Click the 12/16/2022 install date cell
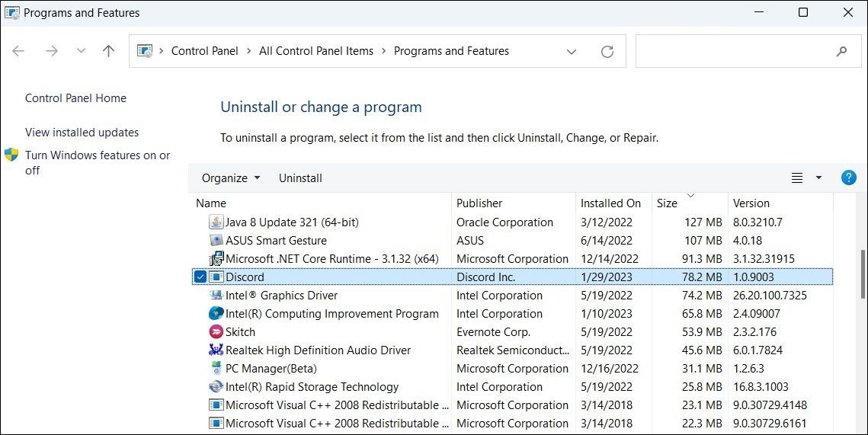 point(610,368)
